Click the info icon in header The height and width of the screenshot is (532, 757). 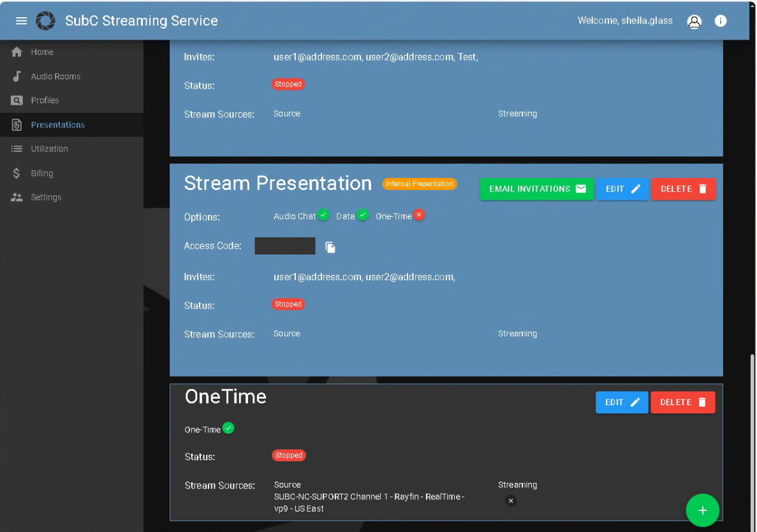click(x=721, y=21)
